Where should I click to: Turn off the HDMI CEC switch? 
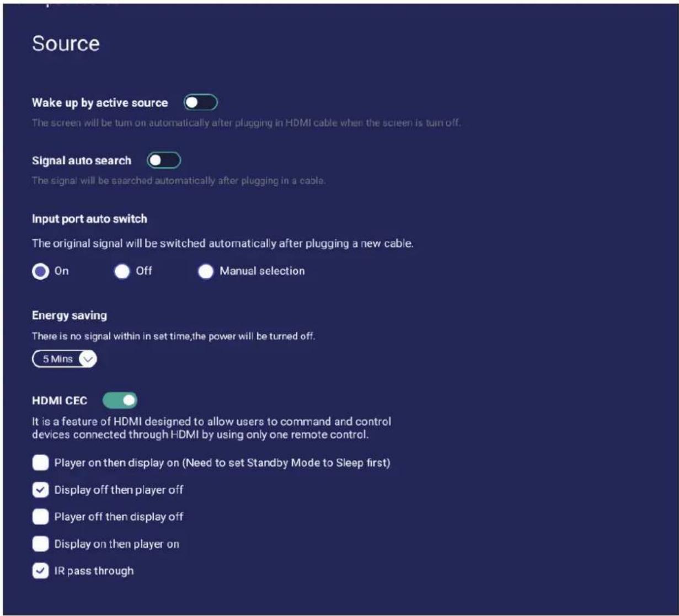[x=120, y=400]
